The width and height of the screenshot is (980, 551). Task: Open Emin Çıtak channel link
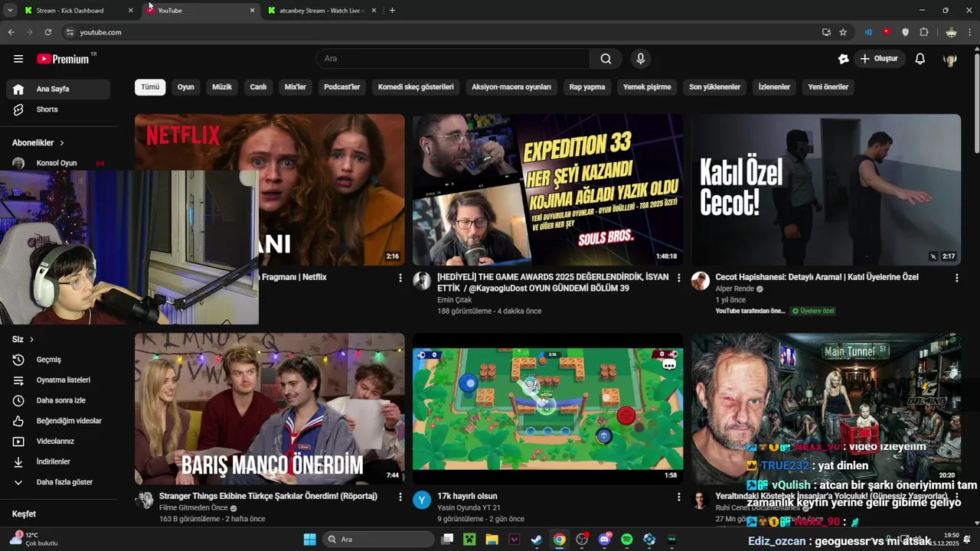[454, 300]
